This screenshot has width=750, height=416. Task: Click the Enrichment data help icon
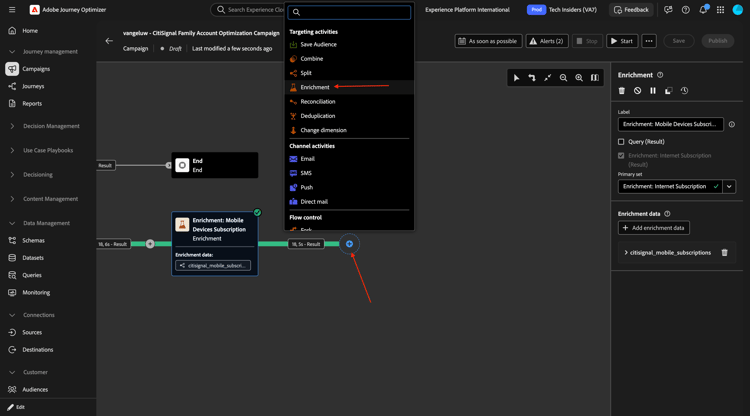click(x=667, y=214)
